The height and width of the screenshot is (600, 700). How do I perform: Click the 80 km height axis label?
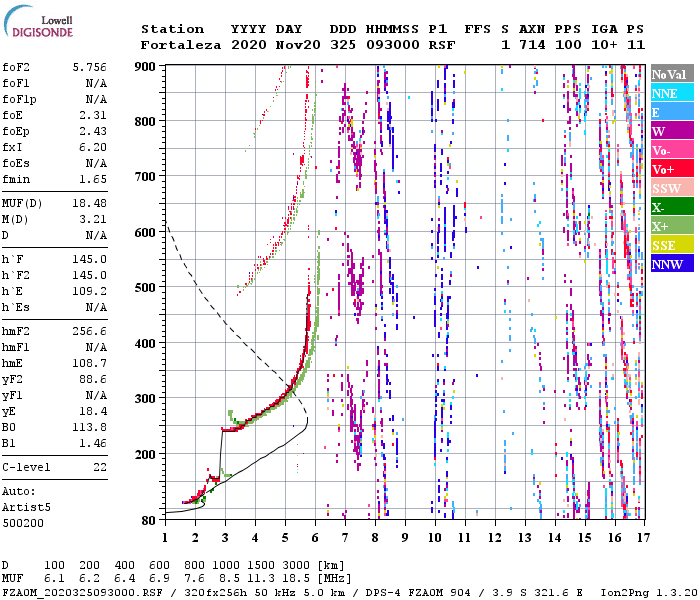pos(149,521)
